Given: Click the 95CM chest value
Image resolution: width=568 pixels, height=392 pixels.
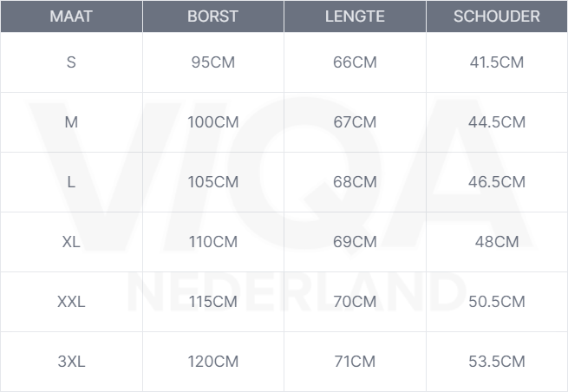Looking at the screenshot, I should click(212, 62).
